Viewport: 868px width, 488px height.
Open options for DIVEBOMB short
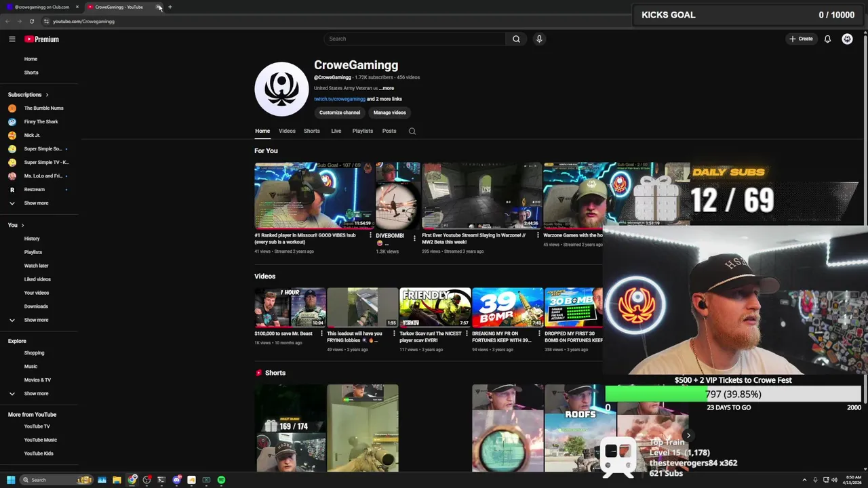(414, 238)
